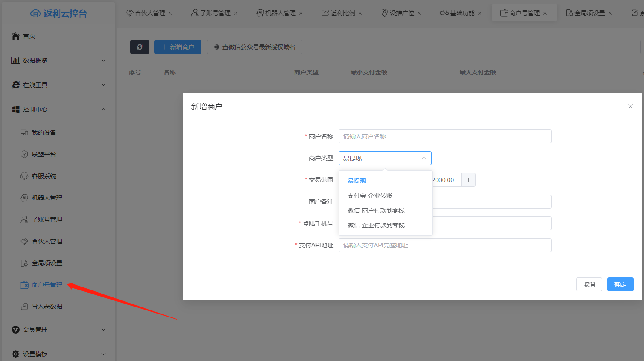The image size is (644, 361).
Task: Toggle the 商户类型 dropdown showing 易提现
Action: (x=385, y=158)
